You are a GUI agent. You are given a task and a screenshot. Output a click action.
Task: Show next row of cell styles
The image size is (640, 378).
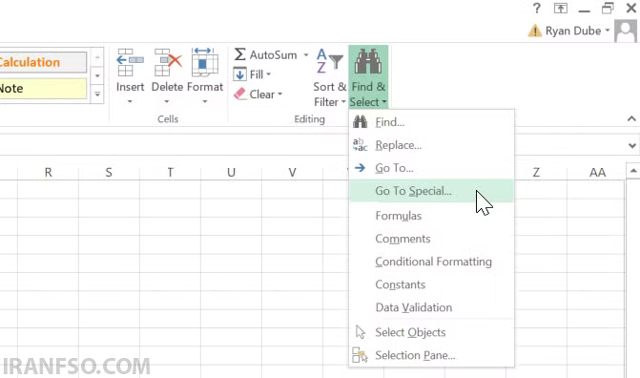[x=98, y=76]
